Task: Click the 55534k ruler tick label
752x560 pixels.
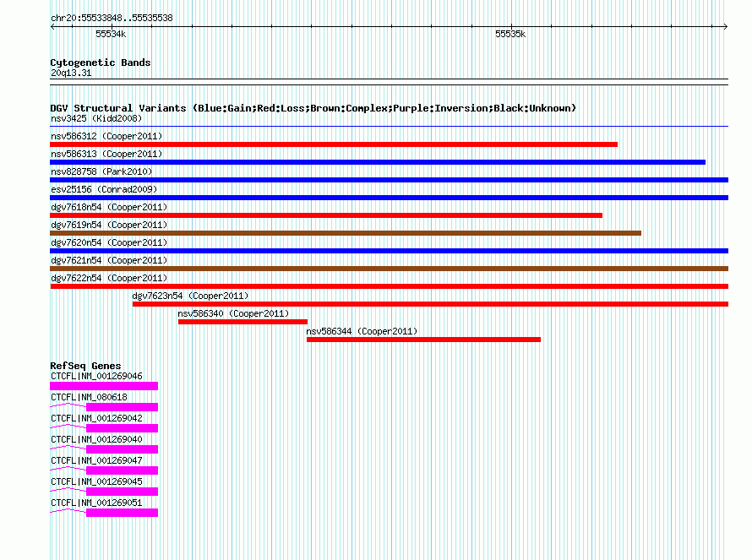Action: (111, 34)
